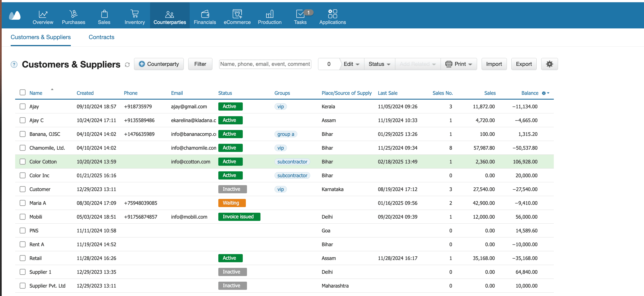Click the help question mark icon
Screen dimensions: 644x296
(x=14, y=64)
